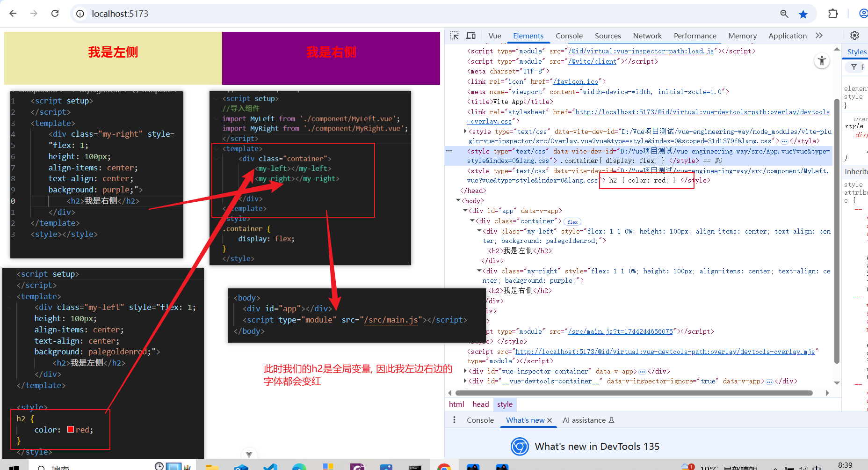The width and height of the screenshot is (868, 470).
Task: Show more DevTools tabs chevron
Action: click(819, 36)
